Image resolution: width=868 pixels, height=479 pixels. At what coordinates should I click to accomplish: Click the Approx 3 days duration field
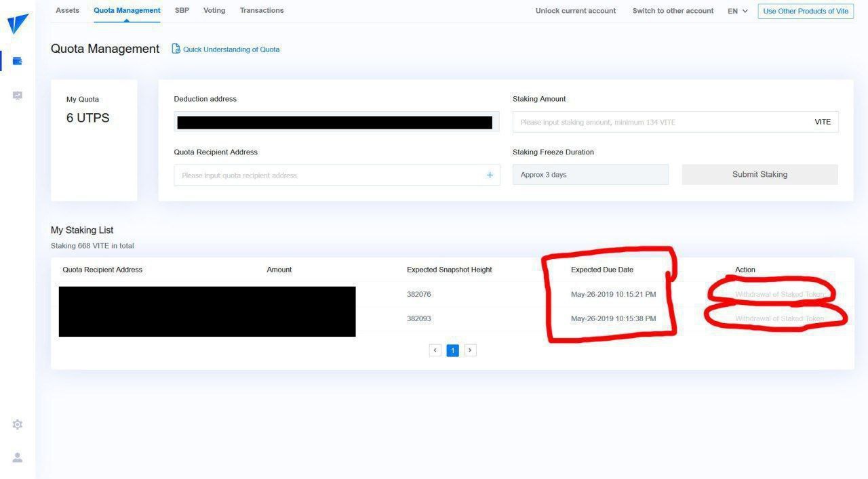click(x=591, y=175)
